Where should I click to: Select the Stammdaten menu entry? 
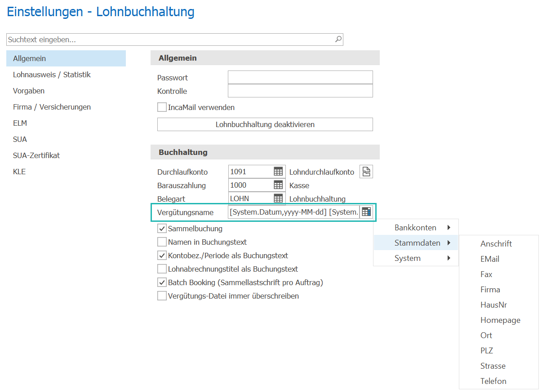click(x=416, y=243)
